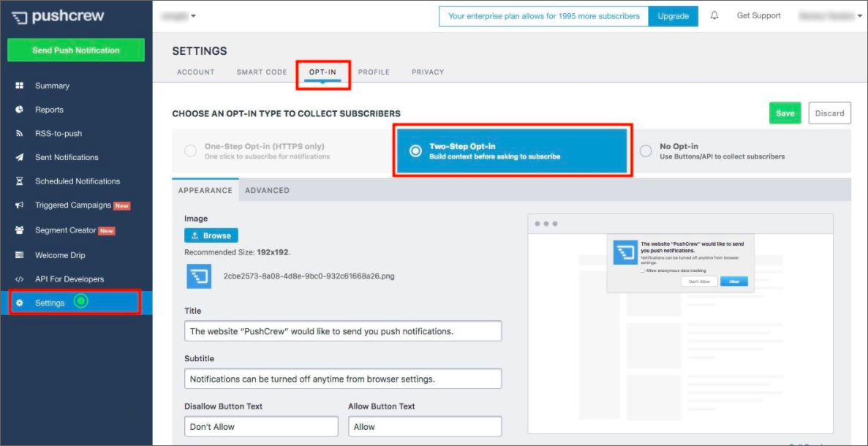This screenshot has width=868, height=446.
Task: Click the Subtitle input field
Action: coord(343,379)
